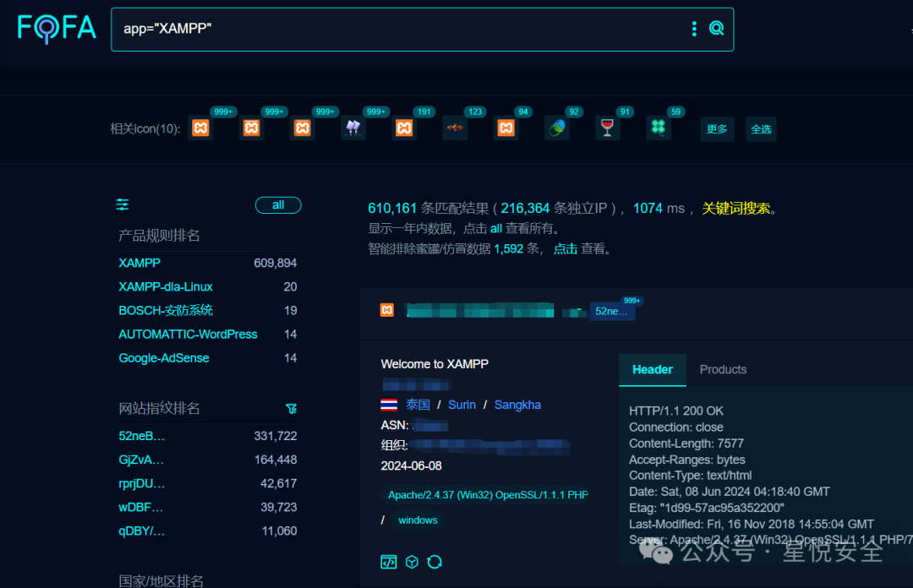Open the three-dot search options menu
The height and width of the screenshot is (588, 913).
pos(694,29)
